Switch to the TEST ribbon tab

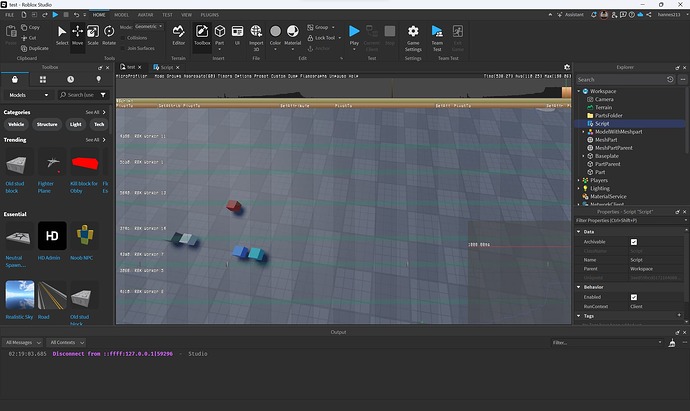click(167, 15)
